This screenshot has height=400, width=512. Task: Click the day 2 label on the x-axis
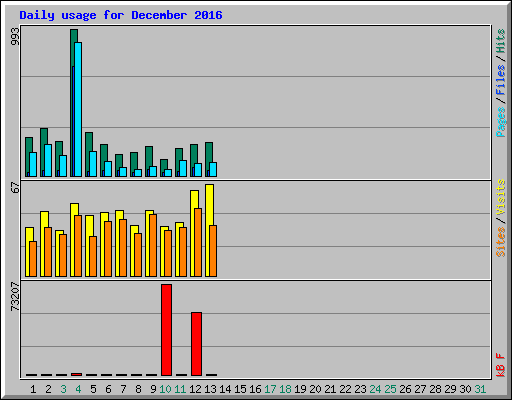(x=48, y=389)
